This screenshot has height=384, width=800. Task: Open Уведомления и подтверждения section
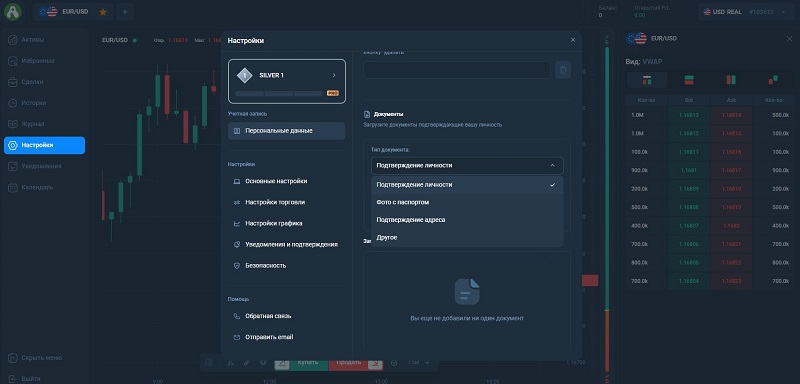[x=286, y=244]
